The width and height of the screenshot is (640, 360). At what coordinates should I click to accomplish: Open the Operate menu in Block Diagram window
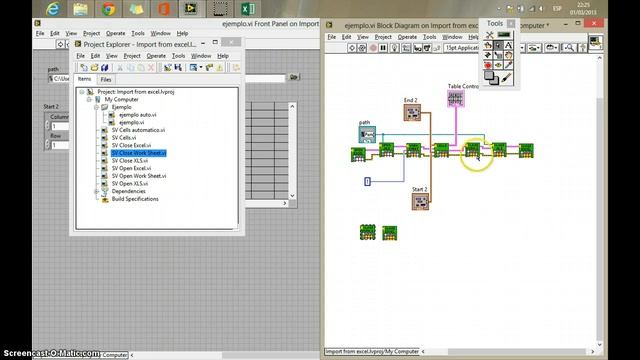[407, 37]
